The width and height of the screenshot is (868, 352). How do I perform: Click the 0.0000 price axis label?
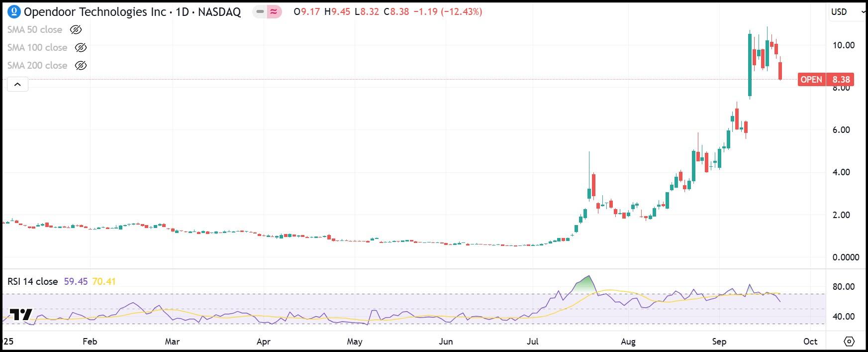click(x=846, y=257)
